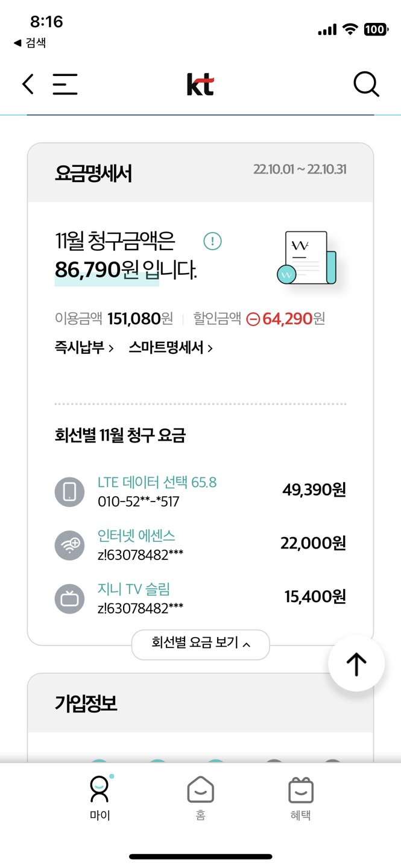401x868 pixels.
Task: Switch to the 혜택 tab
Action: coord(300,797)
